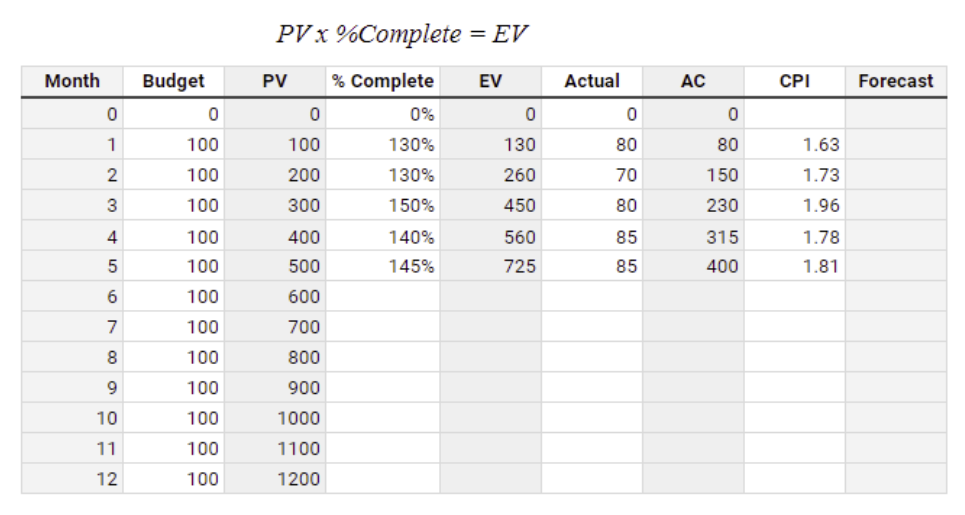
Task: Select the Month 12 row cell
Action: 72,479
